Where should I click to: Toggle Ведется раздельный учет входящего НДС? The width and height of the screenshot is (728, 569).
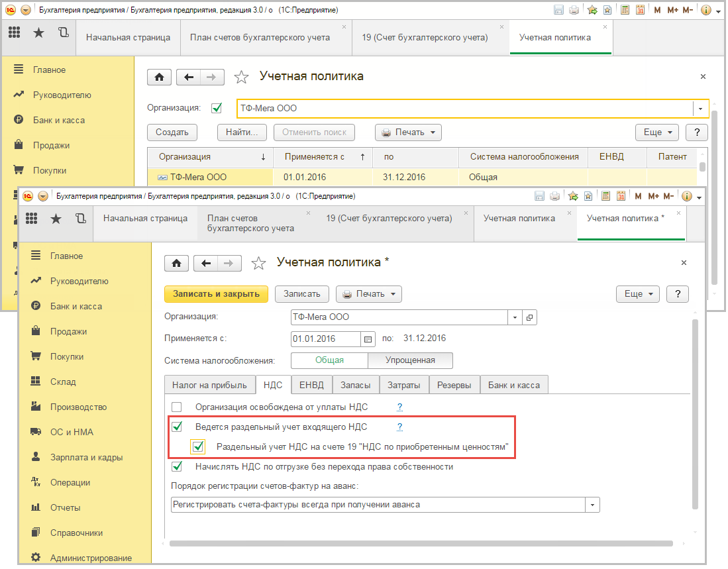pyautogui.click(x=177, y=427)
